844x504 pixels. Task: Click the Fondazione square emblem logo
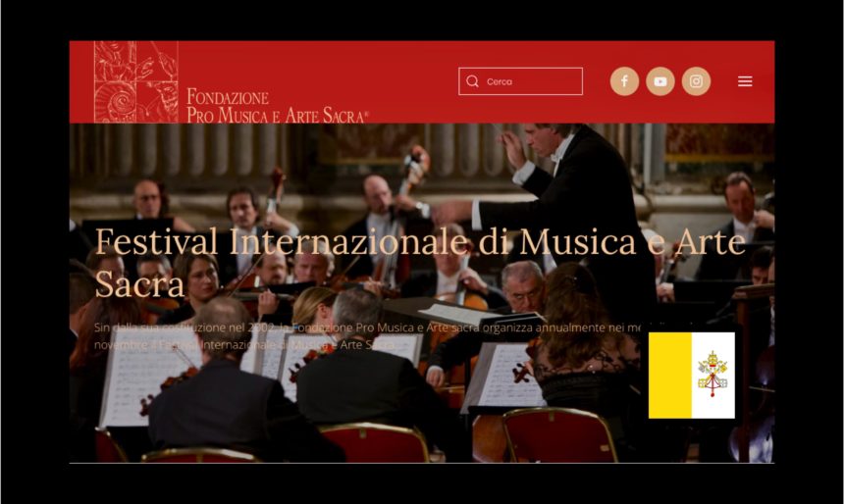click(x=136, y=81)
